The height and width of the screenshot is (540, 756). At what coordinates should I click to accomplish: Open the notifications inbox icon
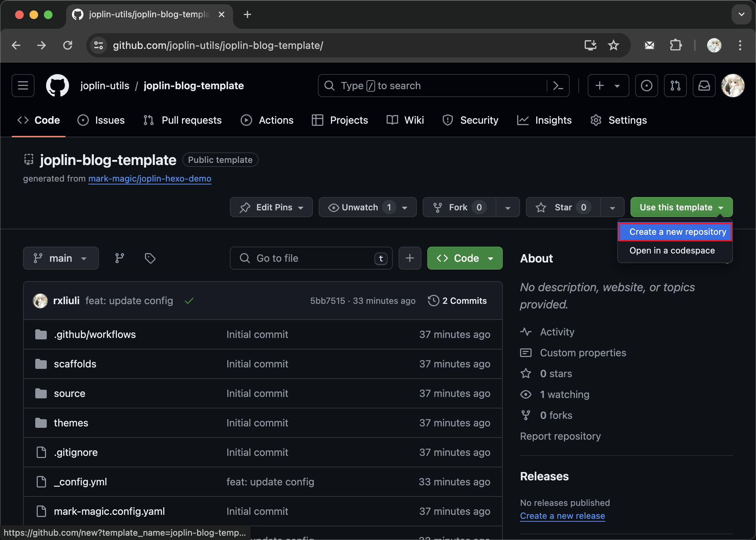coord(704,86)
